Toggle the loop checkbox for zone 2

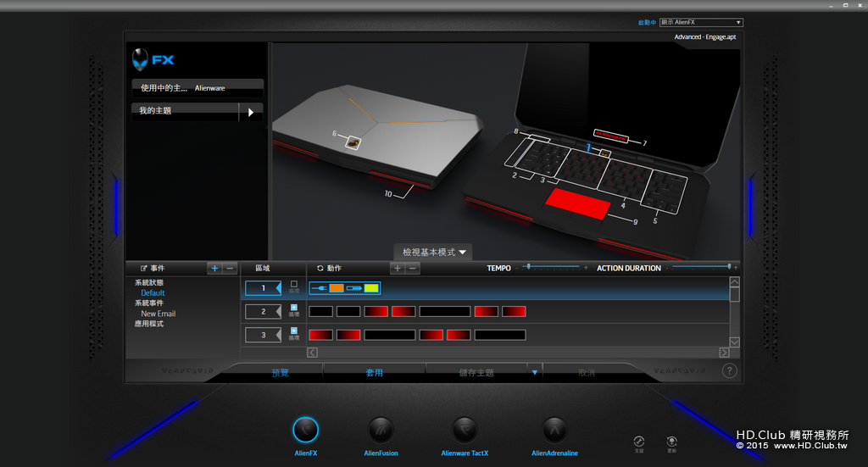(294, 308)
